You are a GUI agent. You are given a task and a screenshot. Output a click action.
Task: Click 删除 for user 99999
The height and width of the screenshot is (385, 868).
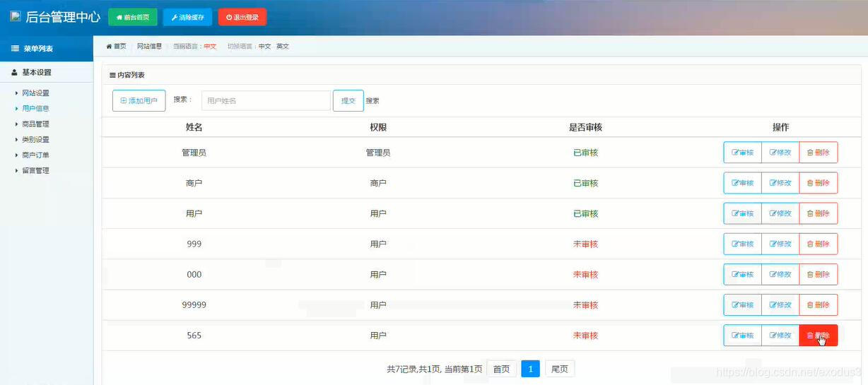pyautogui.click(x=819, y=304)
